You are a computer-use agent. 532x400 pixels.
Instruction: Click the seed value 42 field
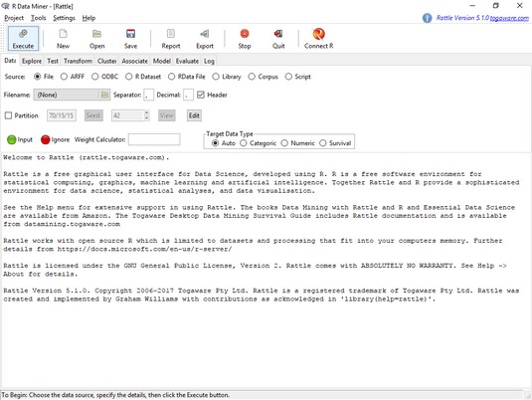pyautogui.click(x=128, y=115)
